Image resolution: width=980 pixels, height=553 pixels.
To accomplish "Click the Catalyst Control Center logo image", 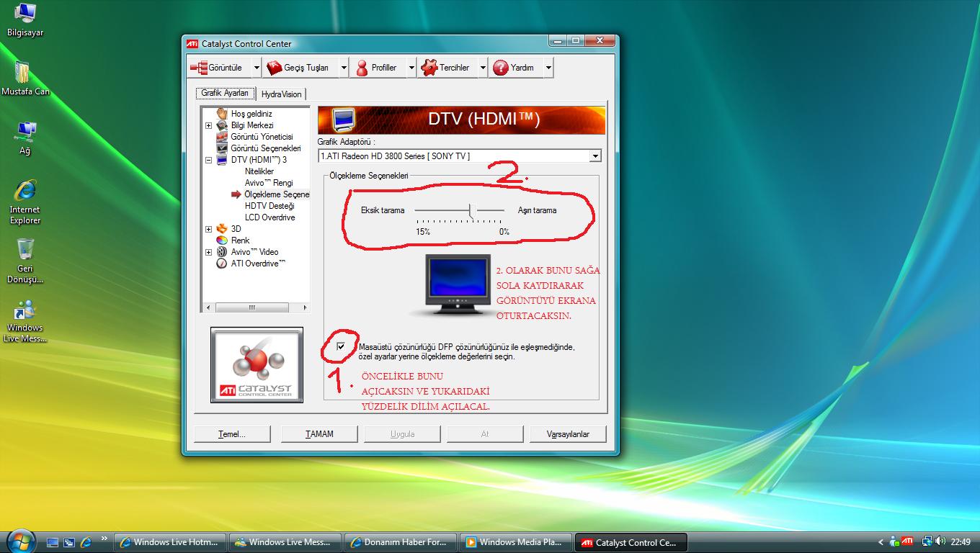I will [257, 365].
